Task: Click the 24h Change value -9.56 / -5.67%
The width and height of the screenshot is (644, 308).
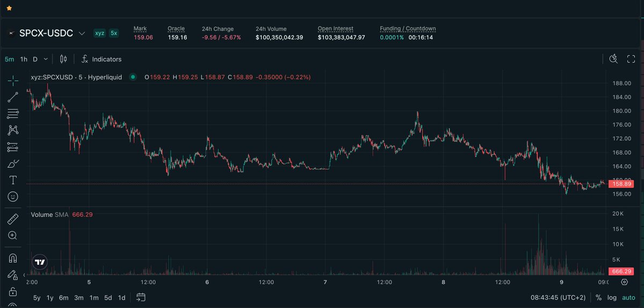Action: [221, 38]
